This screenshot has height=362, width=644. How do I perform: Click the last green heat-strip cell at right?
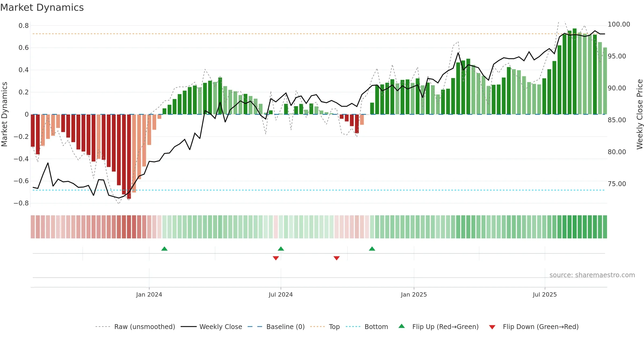(x=605, y=227)
